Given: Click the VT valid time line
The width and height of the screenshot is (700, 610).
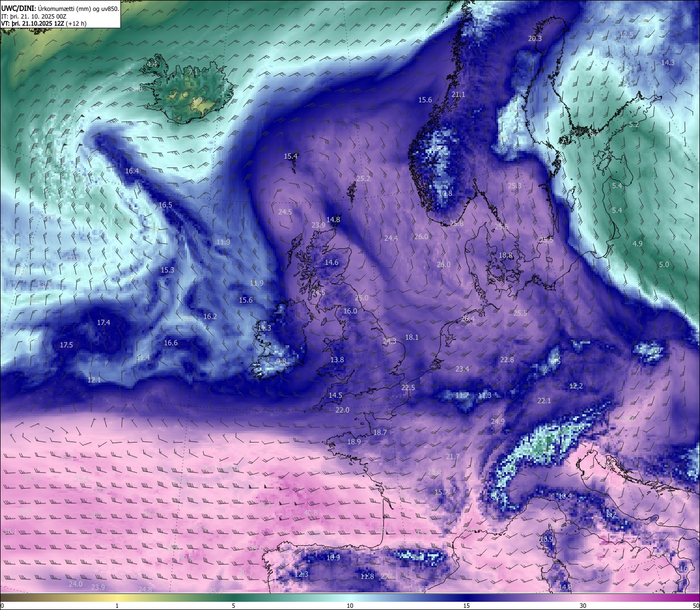Looking at the screenshot, I should point(44,24).
